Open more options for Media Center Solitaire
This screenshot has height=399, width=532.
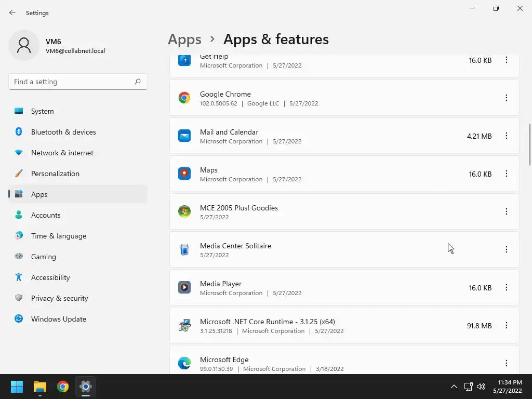(x=507, y=249)
